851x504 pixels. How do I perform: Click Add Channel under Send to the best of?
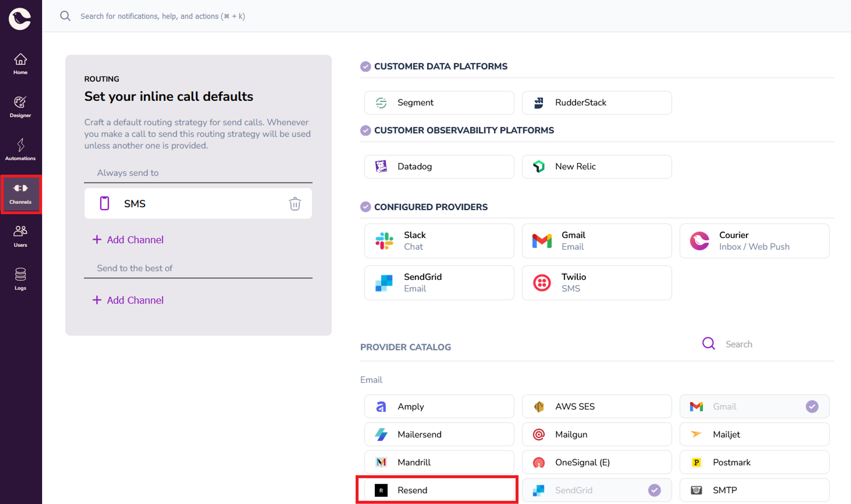coord(128,300)
